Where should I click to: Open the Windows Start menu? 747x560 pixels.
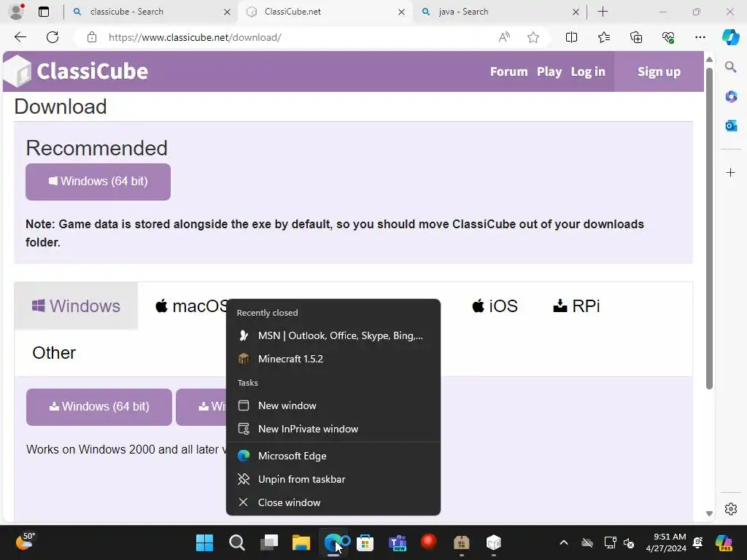[x=205, y=542]
